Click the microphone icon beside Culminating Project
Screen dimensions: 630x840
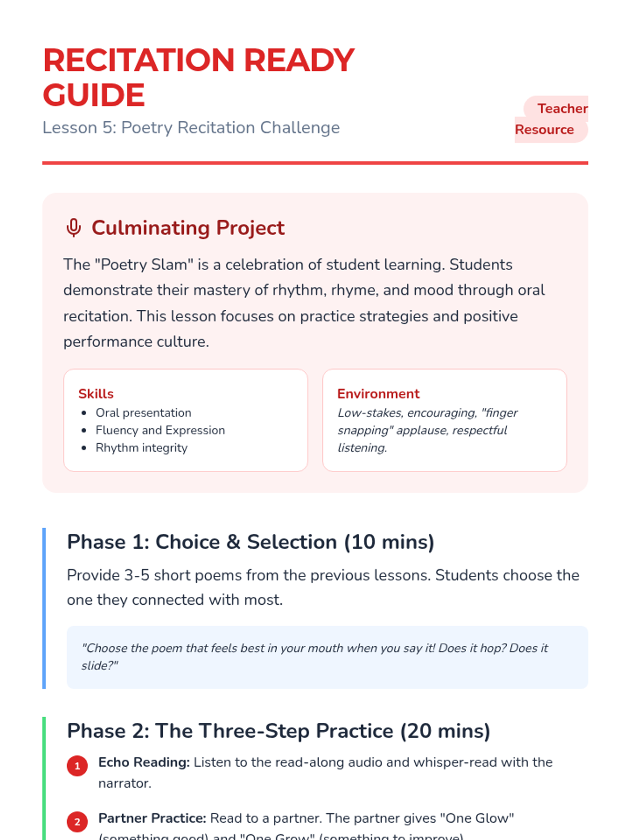pyautogui.click(x=74, y=228)
